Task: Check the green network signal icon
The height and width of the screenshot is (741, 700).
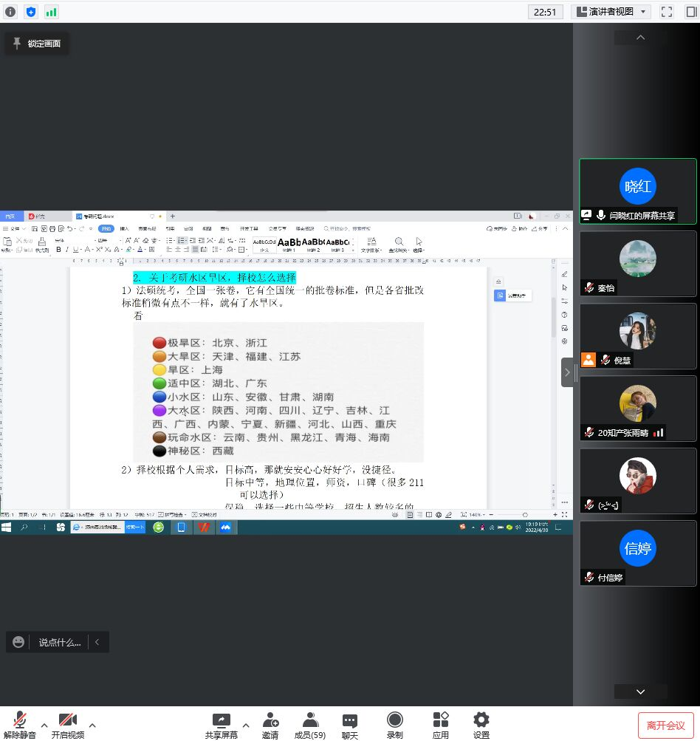Action: click(51, 11)
